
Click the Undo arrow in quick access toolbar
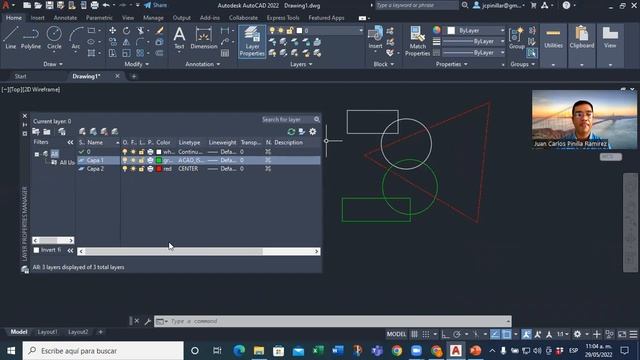click(106, 5)
